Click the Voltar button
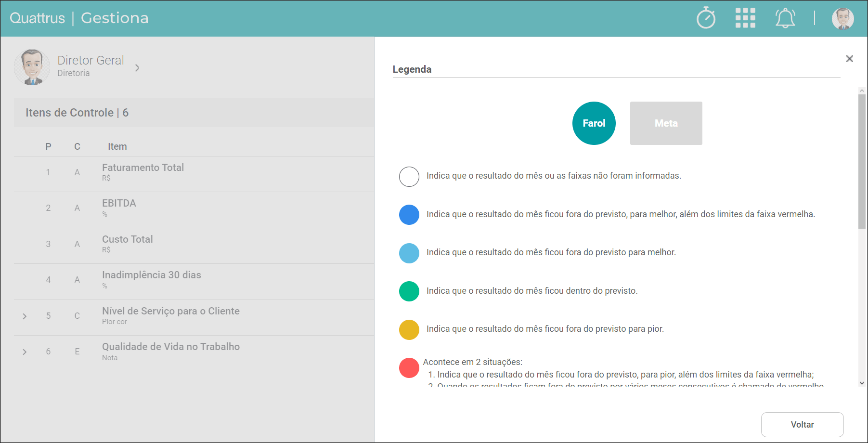 pos(802,425)
